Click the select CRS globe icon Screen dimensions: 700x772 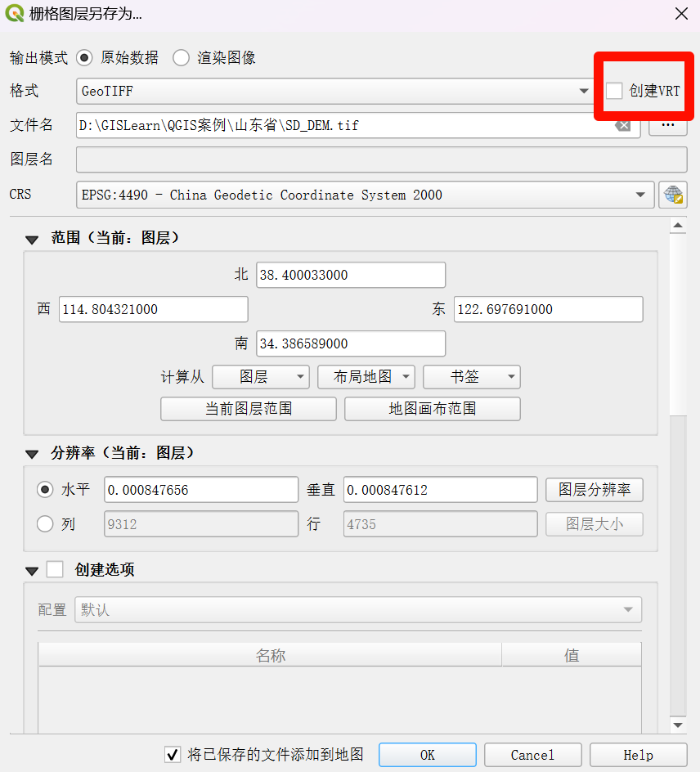pyautogui.click(x=673, y=195)
